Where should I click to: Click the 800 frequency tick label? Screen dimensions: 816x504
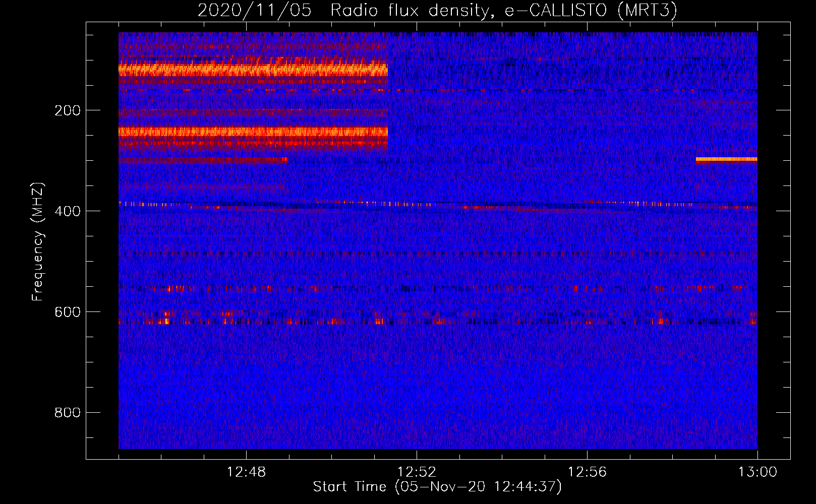[68, 413]
